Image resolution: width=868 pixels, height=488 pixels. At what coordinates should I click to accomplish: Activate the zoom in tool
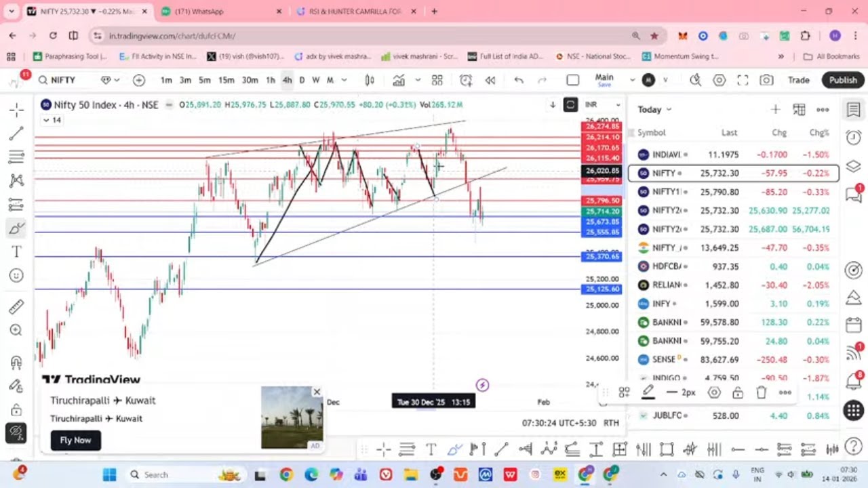click(16, 330)
